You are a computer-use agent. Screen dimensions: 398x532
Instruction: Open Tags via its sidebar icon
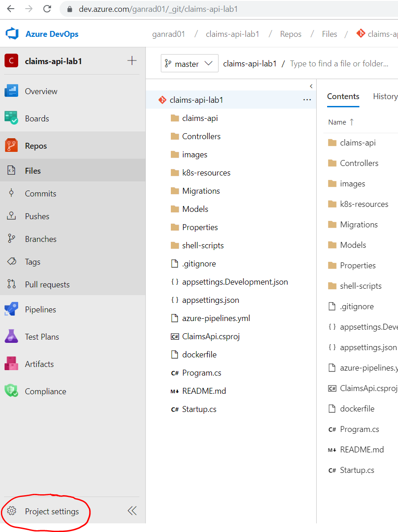(x=11, y=261)
